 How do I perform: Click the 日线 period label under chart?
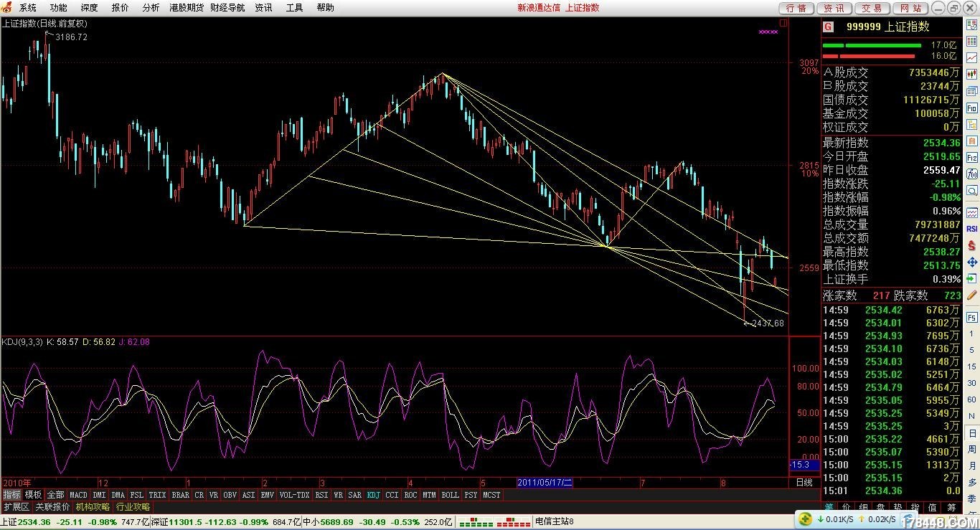804,483
